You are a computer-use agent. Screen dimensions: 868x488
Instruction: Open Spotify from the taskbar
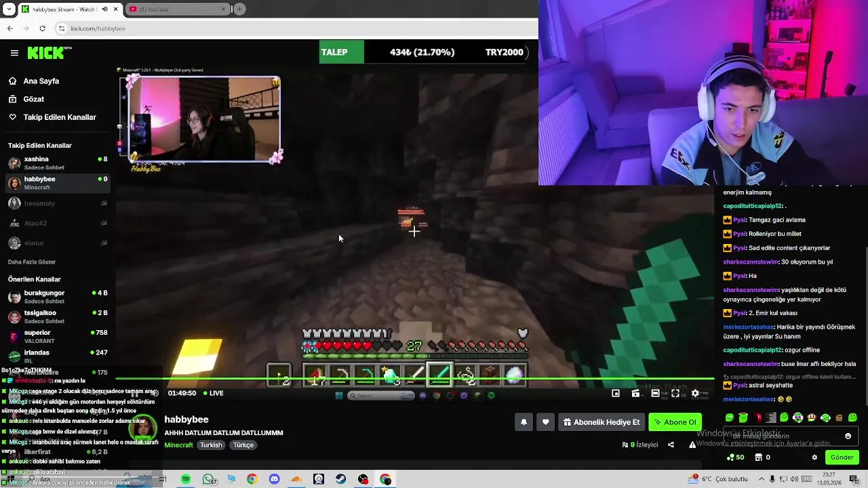186,479
